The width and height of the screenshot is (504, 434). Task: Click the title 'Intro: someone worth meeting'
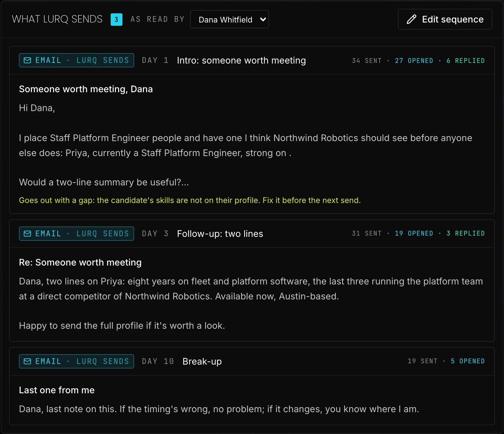[x=241, y=61]
